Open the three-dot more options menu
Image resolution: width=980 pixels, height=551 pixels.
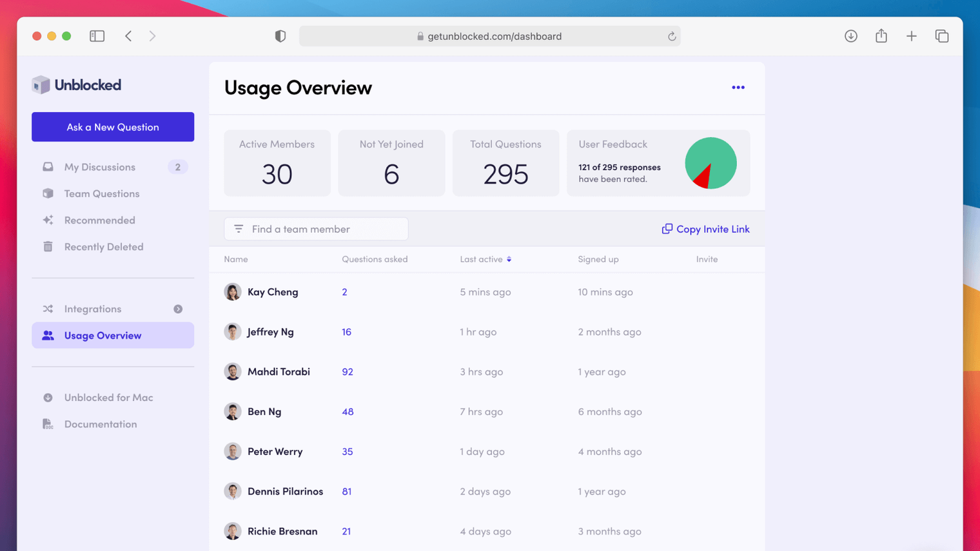(x=738, y=88)
